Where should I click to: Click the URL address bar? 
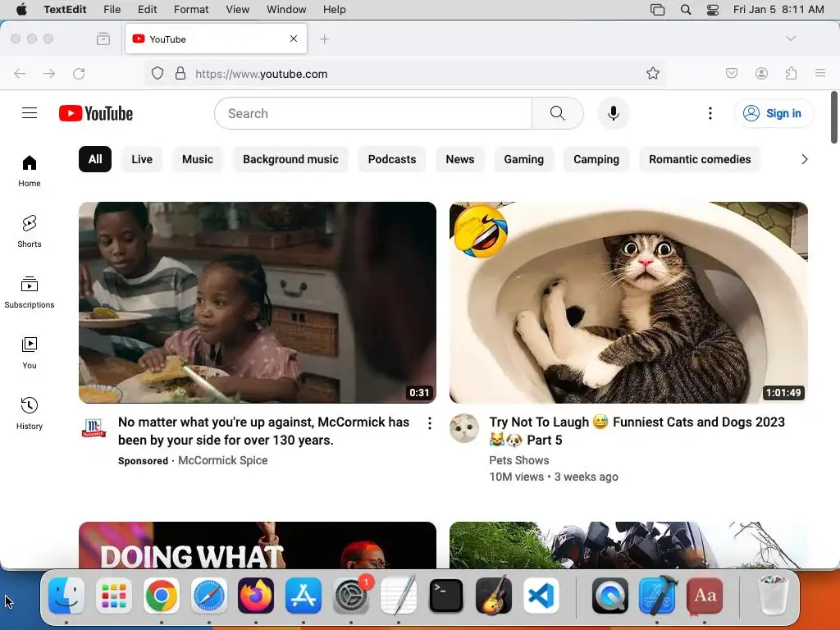pyautogui.click(x=405, y=74)
